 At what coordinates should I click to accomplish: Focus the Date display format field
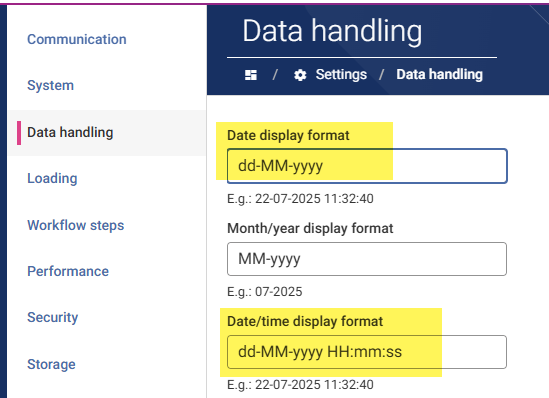367,166
